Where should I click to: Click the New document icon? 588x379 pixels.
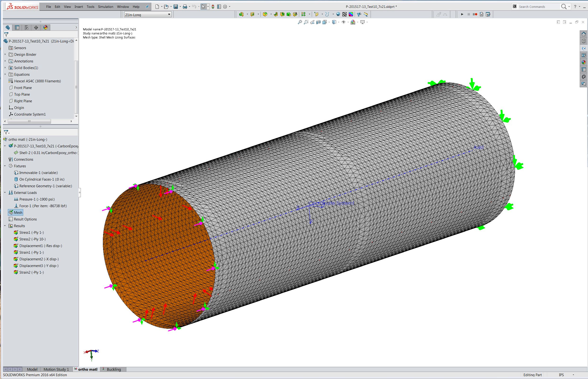157,7
